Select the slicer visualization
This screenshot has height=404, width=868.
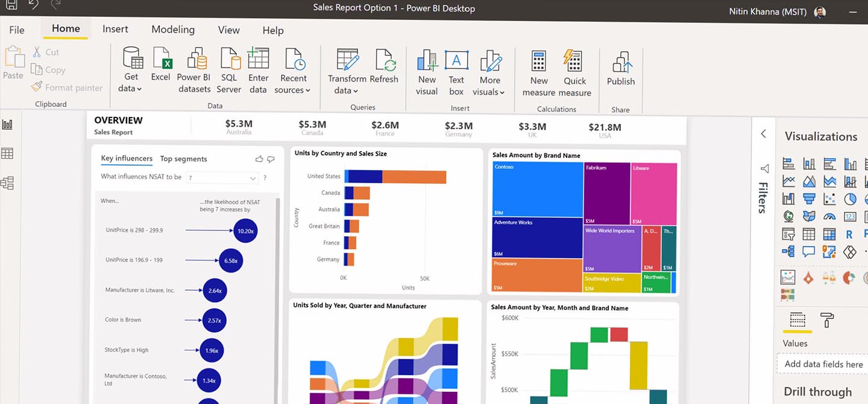point(788,234)
